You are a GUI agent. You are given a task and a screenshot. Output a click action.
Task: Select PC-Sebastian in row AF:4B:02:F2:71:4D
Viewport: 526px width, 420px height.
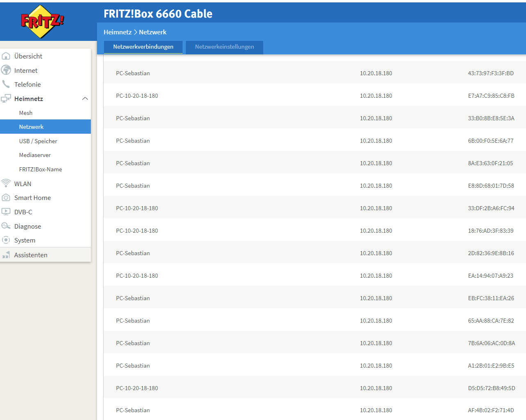[x=133, y=410]
